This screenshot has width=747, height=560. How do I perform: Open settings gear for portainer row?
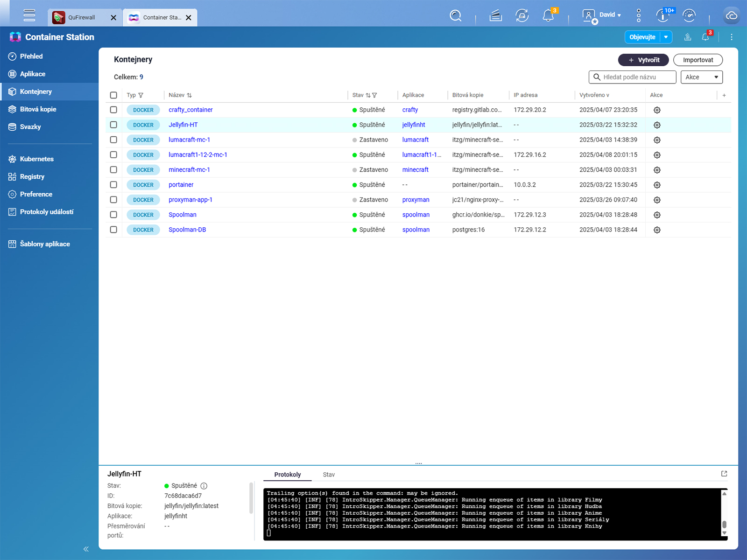point(657,185)
